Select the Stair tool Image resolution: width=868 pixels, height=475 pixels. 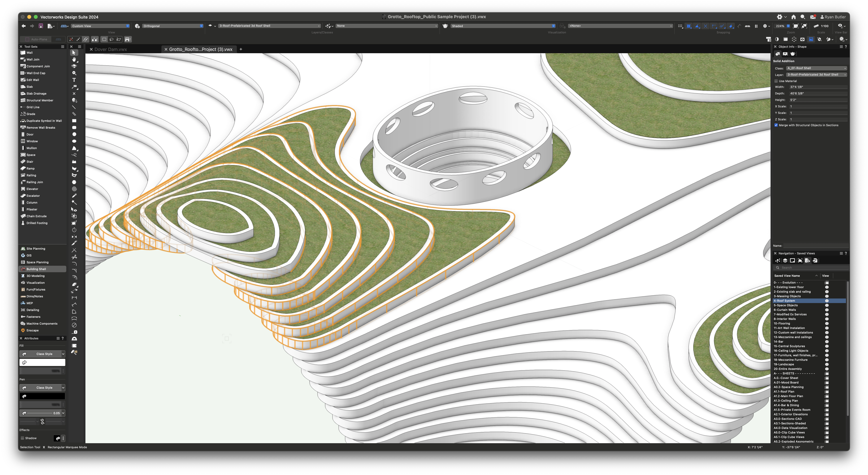pyautogui.click(x=30, y=162)
